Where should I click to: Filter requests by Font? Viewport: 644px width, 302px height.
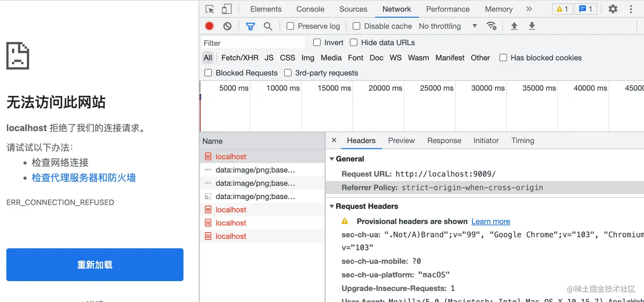pyautogui.click(x=356, y=57)
